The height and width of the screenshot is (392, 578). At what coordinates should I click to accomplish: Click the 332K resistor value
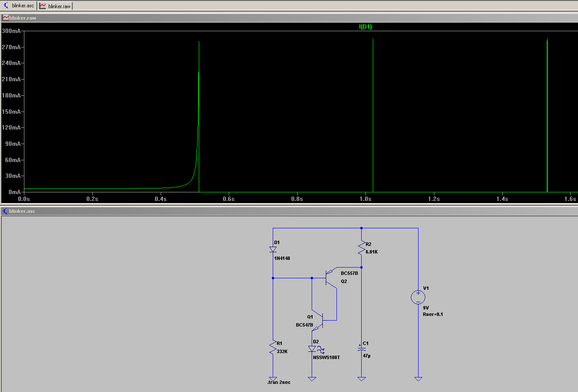(282, 351)
